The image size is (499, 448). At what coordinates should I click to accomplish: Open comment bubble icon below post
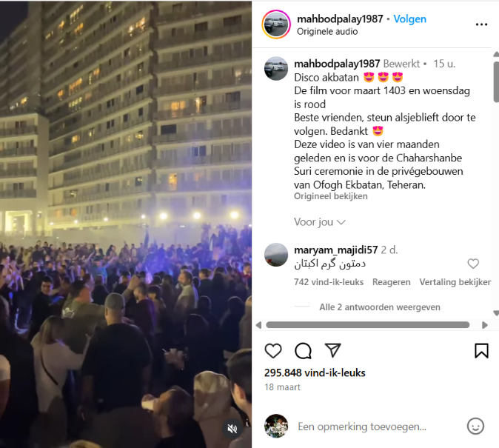click(x=303, y=350)
